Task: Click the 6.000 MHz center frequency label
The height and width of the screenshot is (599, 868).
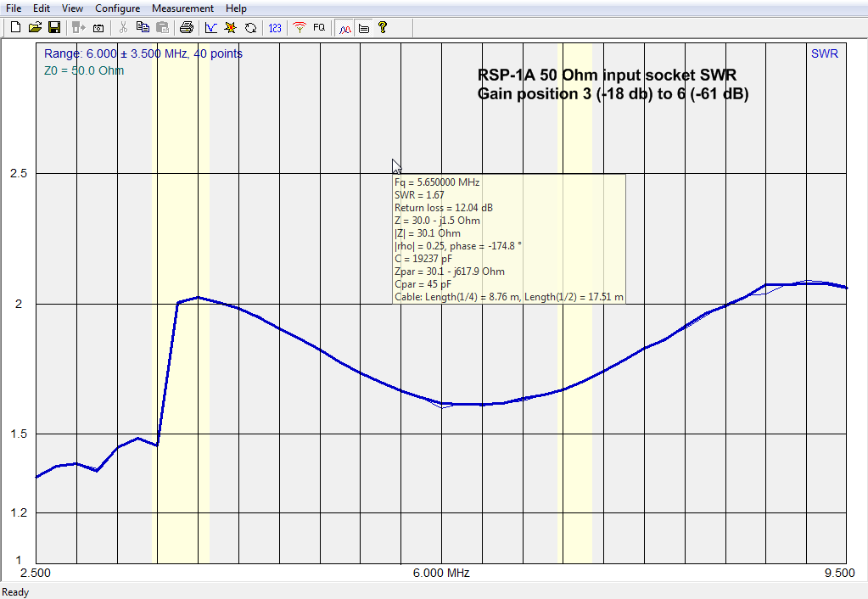Action: coord(441,573)
